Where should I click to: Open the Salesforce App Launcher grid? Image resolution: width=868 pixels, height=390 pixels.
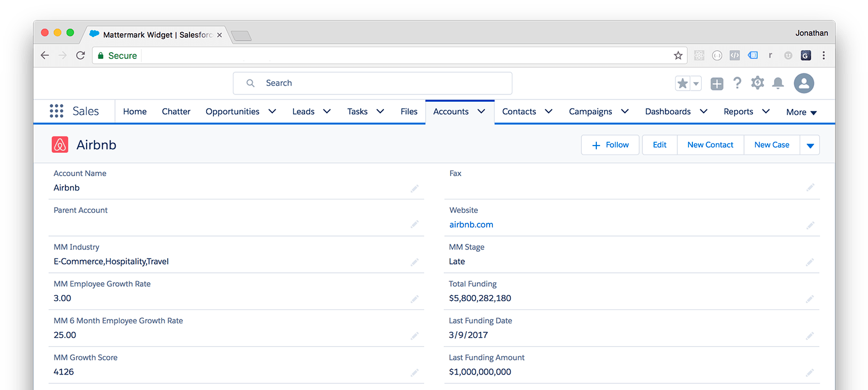tap(57, 111)
